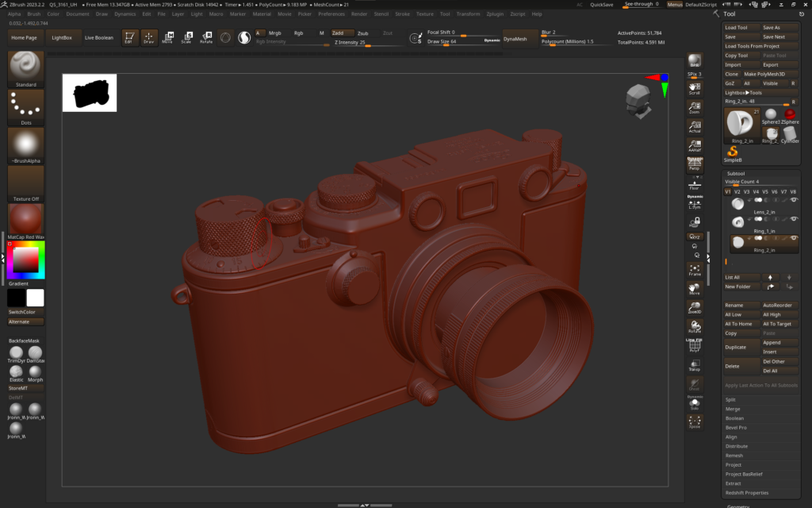Toggle the Persp perspective icon

point(695,164)
